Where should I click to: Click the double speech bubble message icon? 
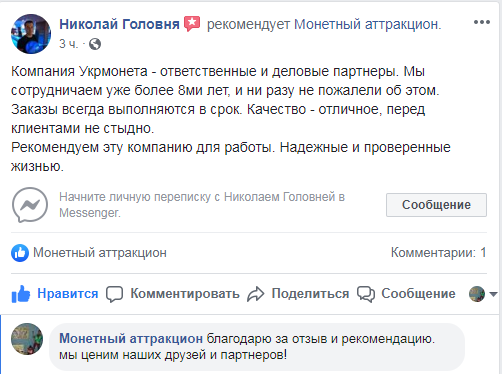(x=366, y=294)
